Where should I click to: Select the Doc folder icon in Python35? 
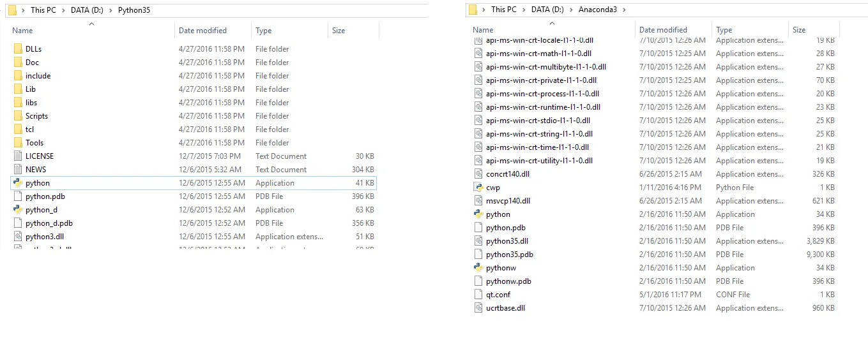tap(18, 63)
